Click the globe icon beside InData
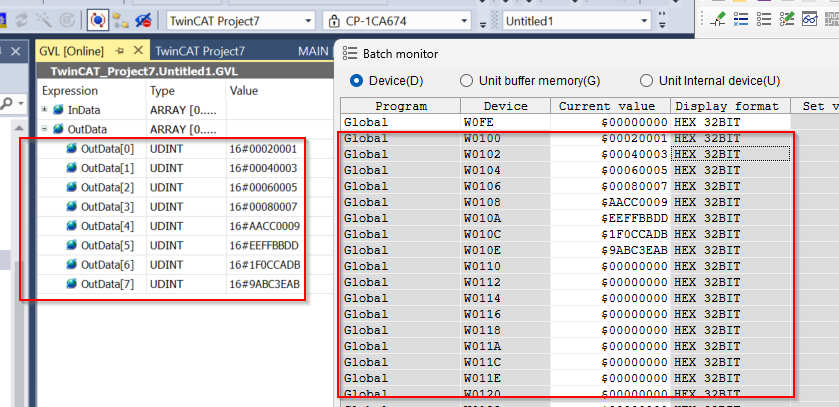 click(58, 110)
